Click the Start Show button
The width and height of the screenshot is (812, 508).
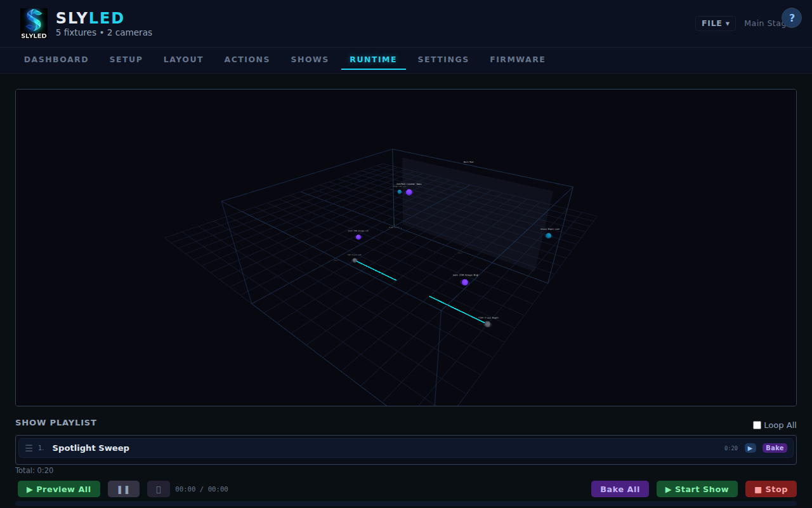click(697, 489)
